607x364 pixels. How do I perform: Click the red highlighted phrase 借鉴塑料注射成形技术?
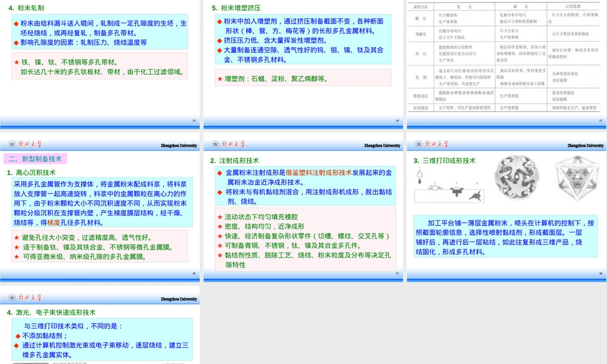[319, 173]
